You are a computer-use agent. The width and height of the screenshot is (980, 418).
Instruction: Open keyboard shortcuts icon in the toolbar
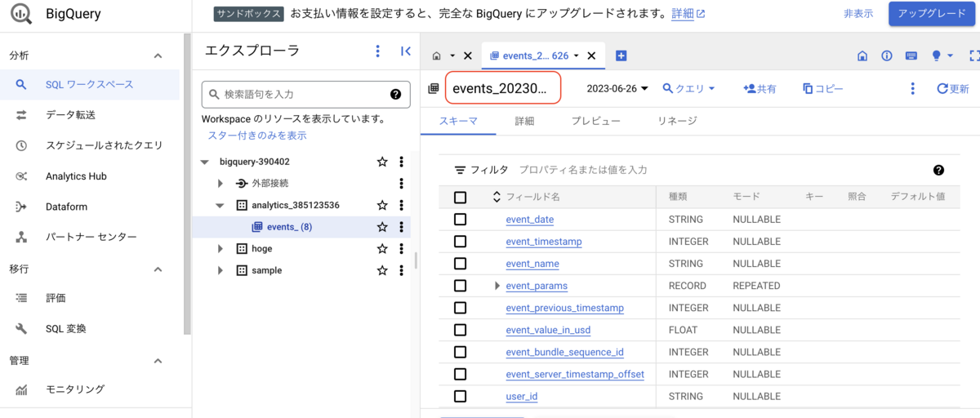pyautogui.click(x=911, y=56)
